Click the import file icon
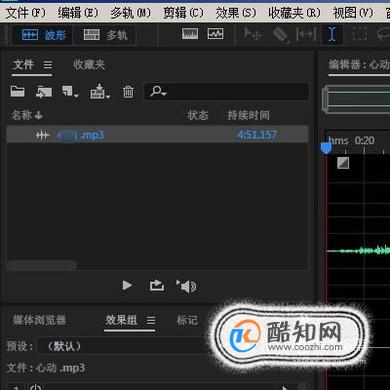 tap(44, 91)
